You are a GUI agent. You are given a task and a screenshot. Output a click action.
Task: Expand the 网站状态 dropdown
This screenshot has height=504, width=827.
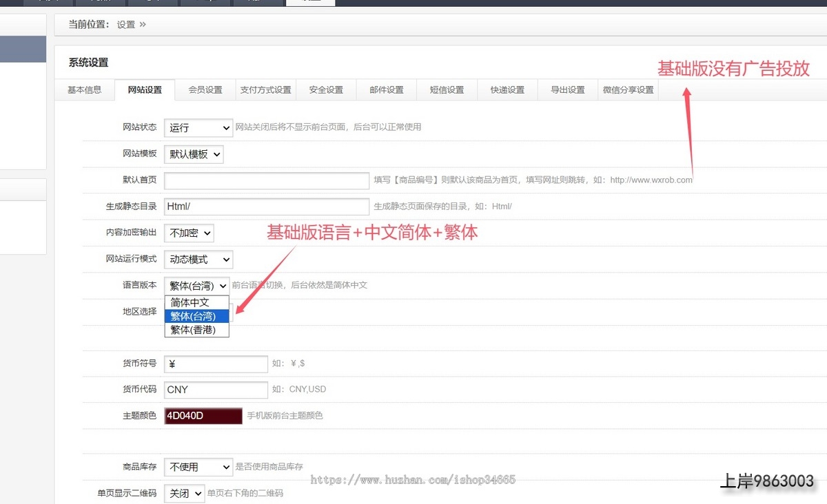pyautogui.click(x=198, y=128)
